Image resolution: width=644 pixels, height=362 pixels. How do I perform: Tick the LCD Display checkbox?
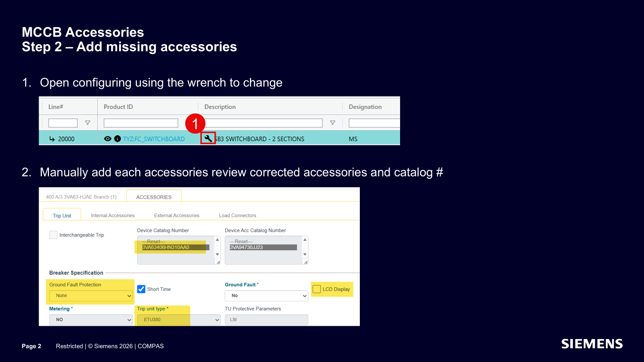[x=317, y=289]
